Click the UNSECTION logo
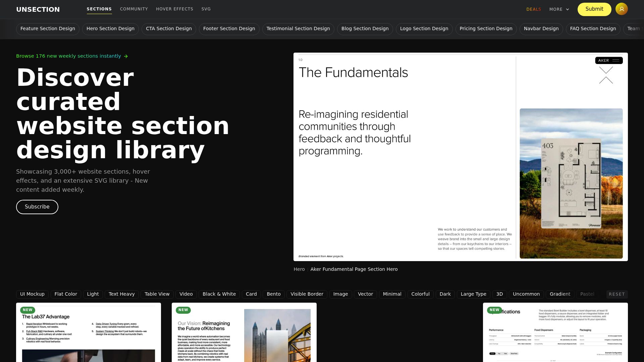 point(38,9)
